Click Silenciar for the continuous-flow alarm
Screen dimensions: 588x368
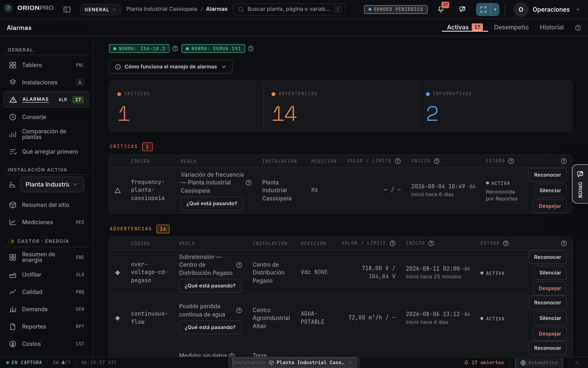[x=550, y=318]
